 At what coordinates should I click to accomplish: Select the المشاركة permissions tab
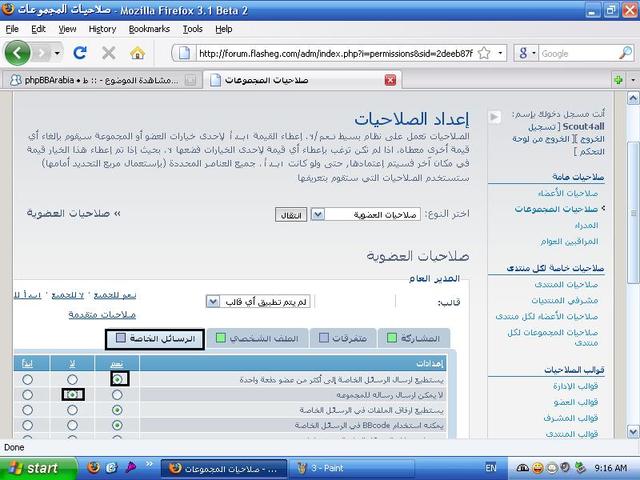414,338
